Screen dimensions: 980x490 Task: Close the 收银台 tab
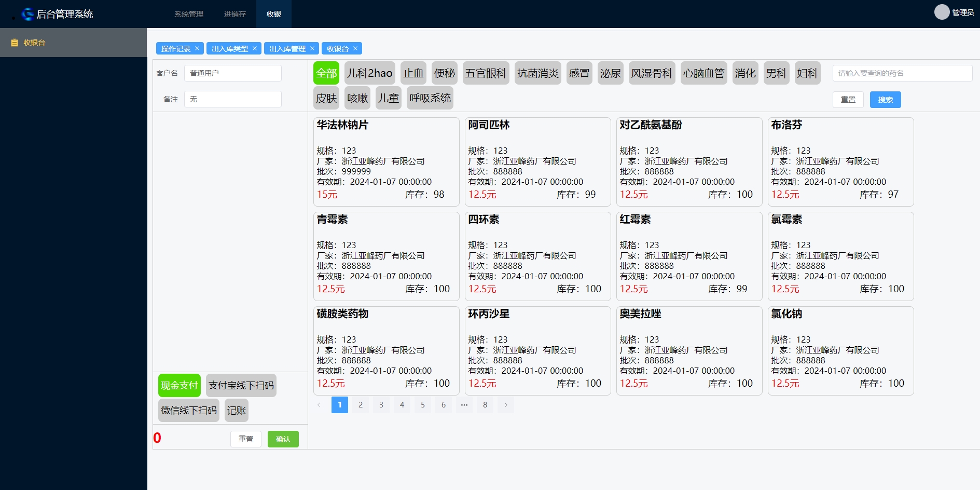coord(355,48)
